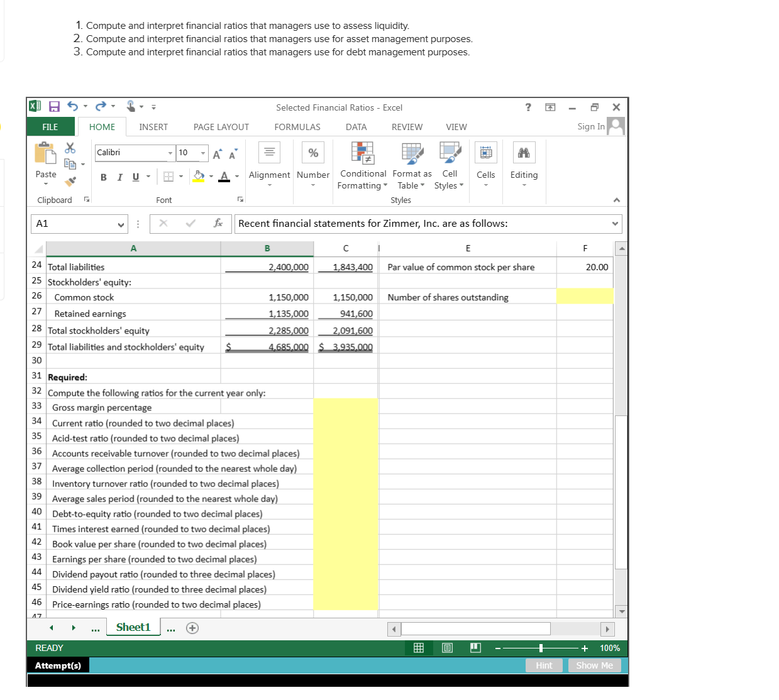
Task: Click the Insert Function fx icon
Action: tap(218, 224)
